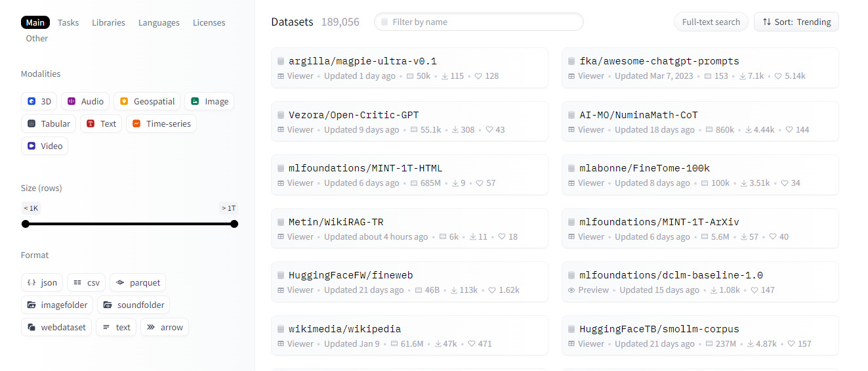Open HuggingFaceFW/fineweb dataset
Viewport: 868px width, 371px height.
click(409, 282)
